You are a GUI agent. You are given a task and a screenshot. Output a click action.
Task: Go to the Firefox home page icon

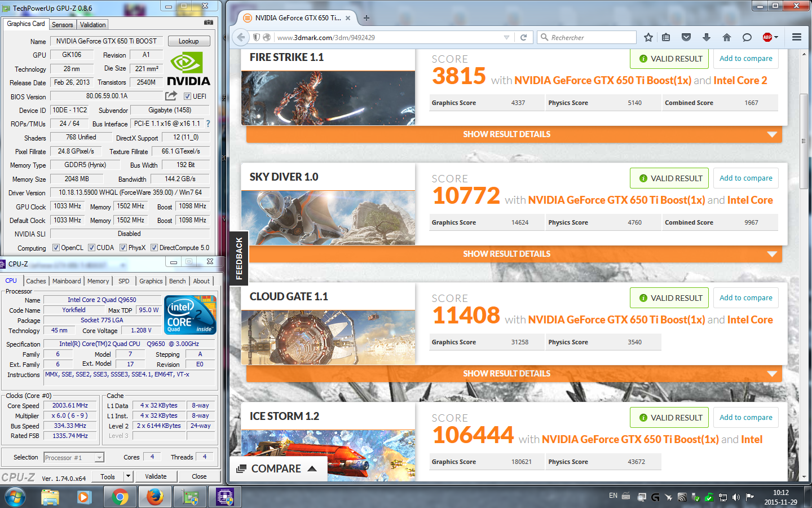(x=727, y=37)
